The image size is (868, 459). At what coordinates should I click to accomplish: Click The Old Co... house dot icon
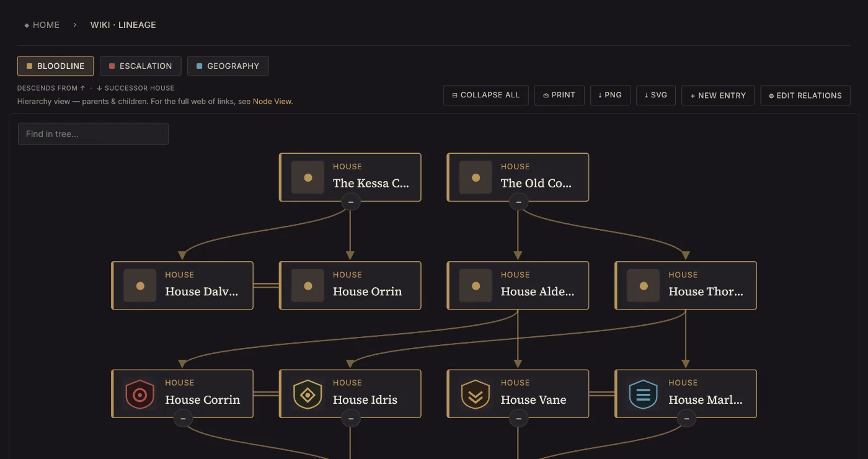click(x=476, y=177)
